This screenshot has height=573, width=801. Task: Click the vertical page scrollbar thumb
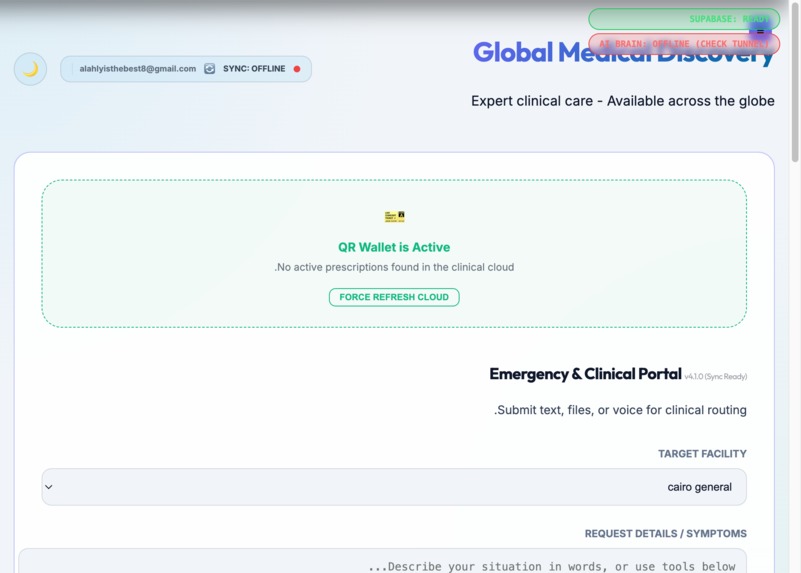pyautogui.click(x=795, y=82)
